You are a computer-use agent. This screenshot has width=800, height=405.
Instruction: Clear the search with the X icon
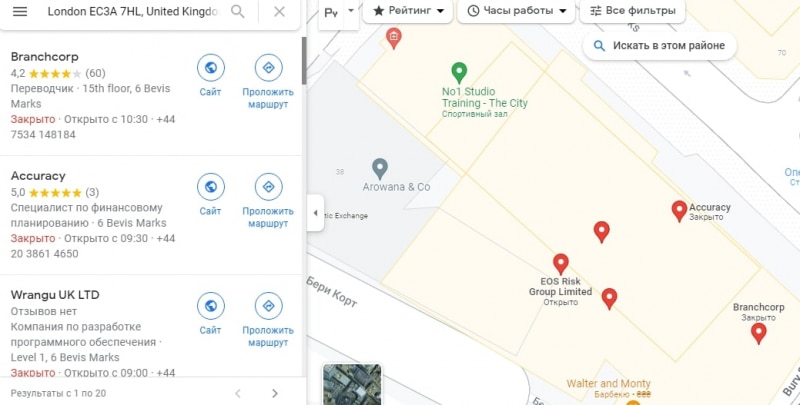pyautogui.click(x=279, y=11)
